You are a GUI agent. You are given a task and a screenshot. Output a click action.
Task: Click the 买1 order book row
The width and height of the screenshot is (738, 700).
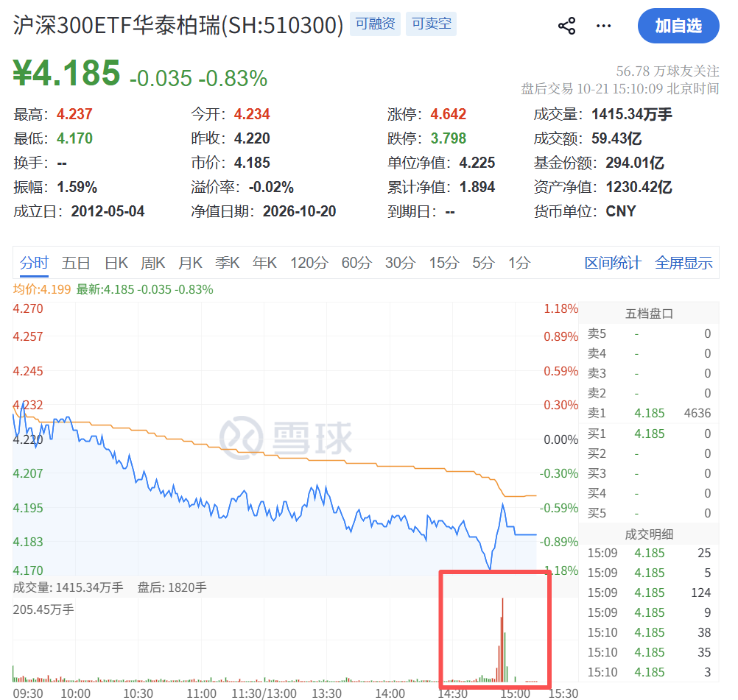(649, 434)
